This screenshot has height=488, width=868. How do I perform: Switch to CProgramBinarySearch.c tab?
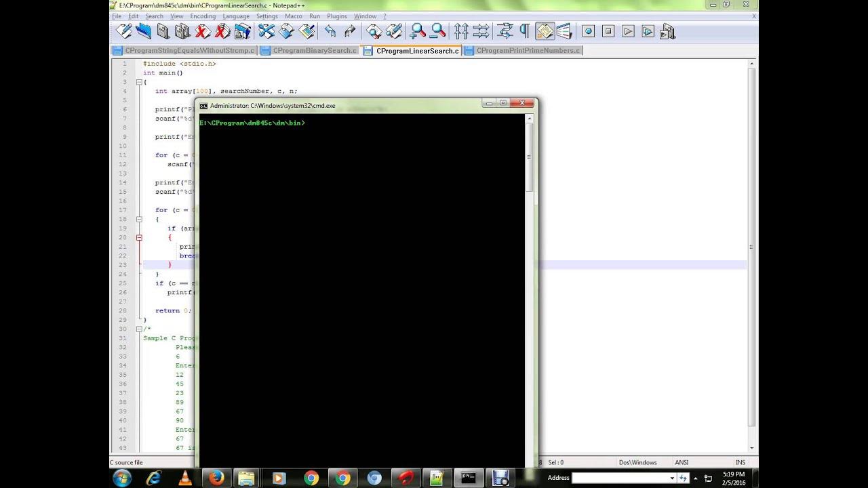[309, 51]
